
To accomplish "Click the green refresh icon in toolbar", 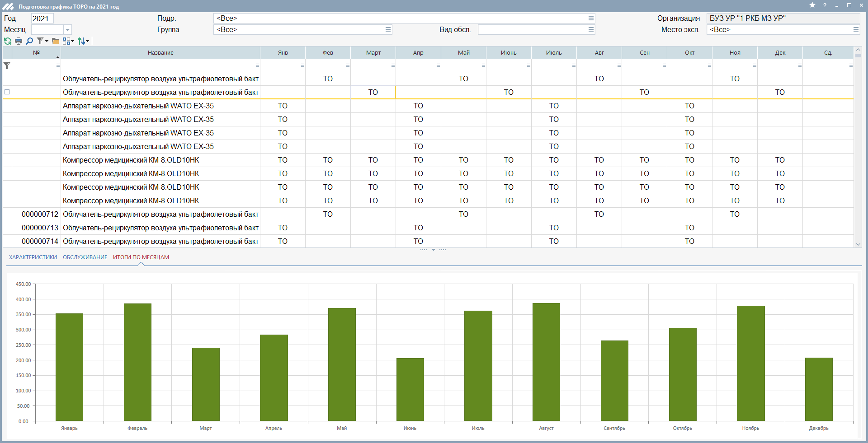I will pyautogui.click(x=8, y=41).
